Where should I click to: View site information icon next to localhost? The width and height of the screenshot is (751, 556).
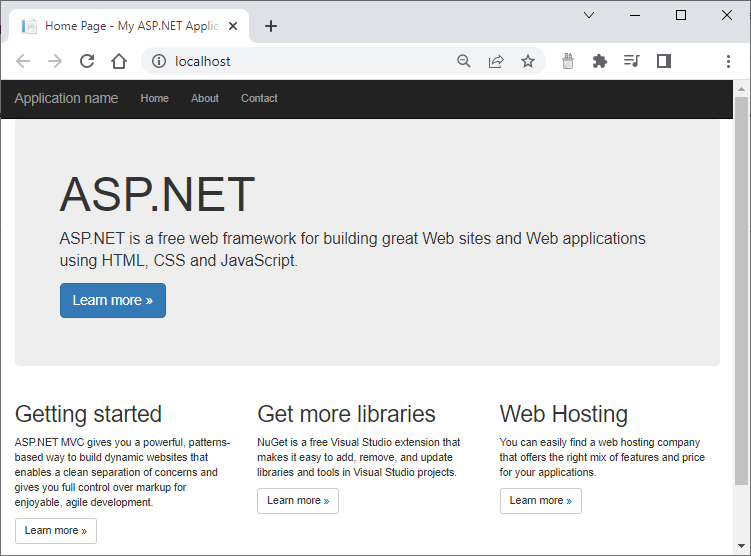pos(159,61)
